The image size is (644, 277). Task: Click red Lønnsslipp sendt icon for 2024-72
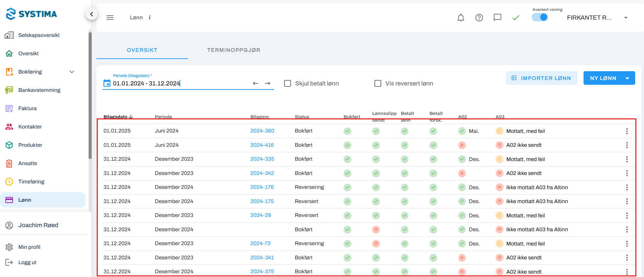[x=376, y=244]
